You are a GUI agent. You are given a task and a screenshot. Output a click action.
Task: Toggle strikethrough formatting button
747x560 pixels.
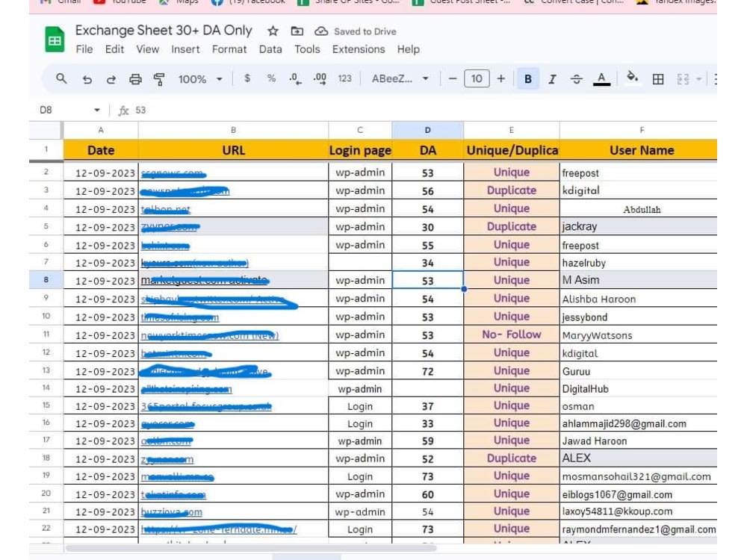(576, 79)
